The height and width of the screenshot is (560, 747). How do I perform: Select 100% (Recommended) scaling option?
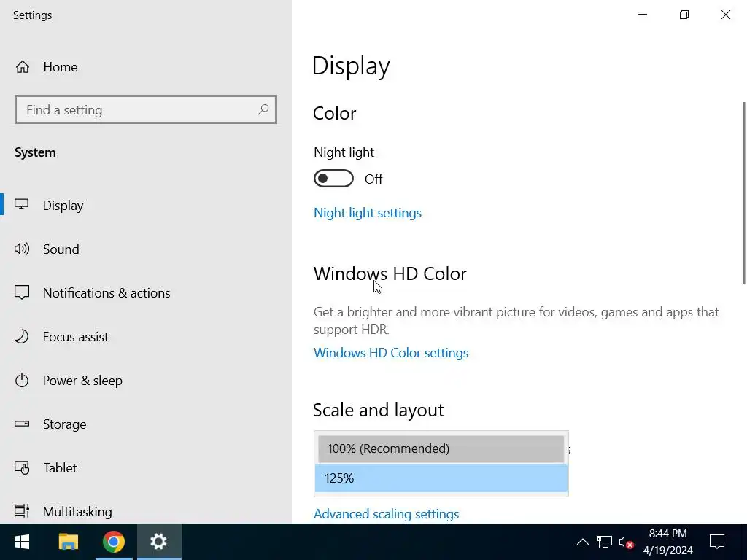pyautogui.click(x=441, y=448)
